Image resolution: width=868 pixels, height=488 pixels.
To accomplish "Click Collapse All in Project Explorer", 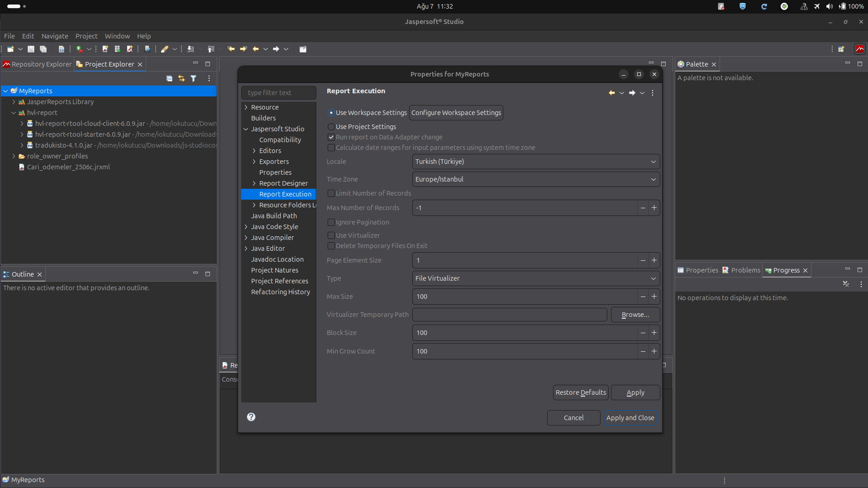I will 169,78.
